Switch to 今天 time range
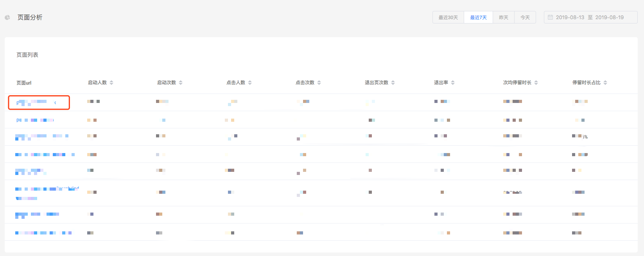This screenshot has height=256, width=644. pos(525,18)
